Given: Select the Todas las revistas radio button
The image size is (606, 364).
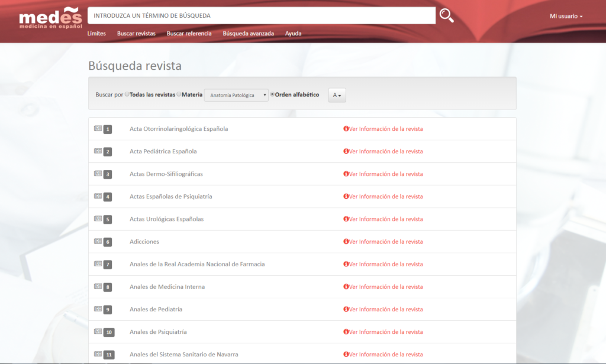Looking at the screenshot, I should 127,95.
